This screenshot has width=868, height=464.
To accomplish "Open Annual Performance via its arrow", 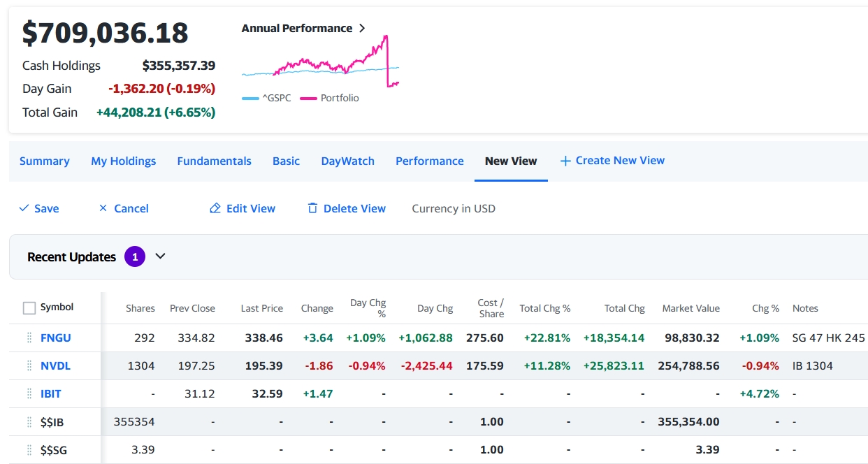I will pyautogui.click(x=362, y=29).
